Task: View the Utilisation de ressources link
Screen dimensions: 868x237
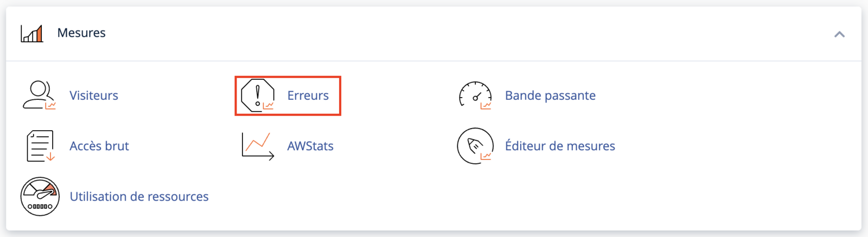Action: pyautogui.click(x=139, y=196)
